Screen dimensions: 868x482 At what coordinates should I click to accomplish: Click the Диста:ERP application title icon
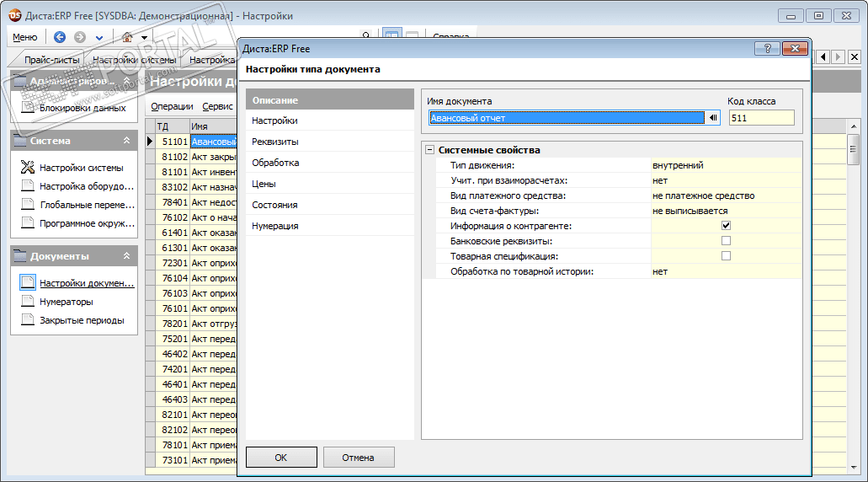(x=15, y=15)
